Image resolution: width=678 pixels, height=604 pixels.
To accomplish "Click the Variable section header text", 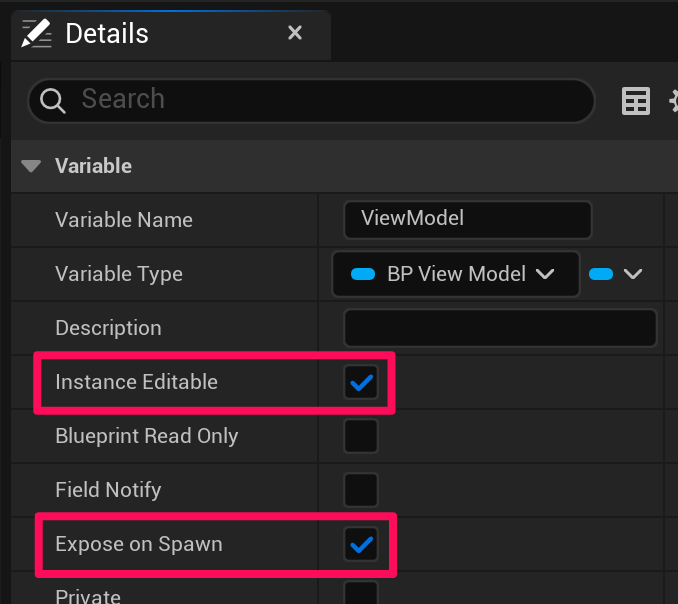I will (93, 166).
